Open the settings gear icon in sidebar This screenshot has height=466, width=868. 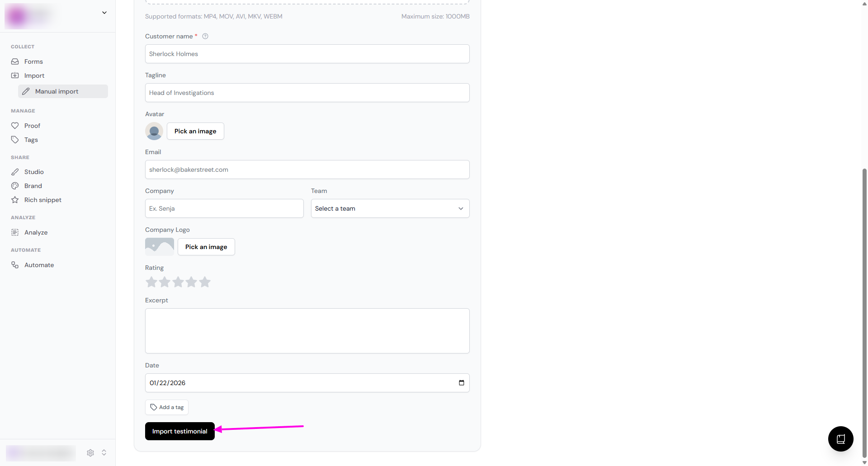tap(90, 452)
